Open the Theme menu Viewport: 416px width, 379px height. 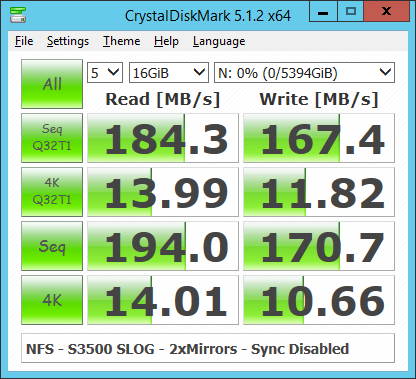(x=122, y=41)
